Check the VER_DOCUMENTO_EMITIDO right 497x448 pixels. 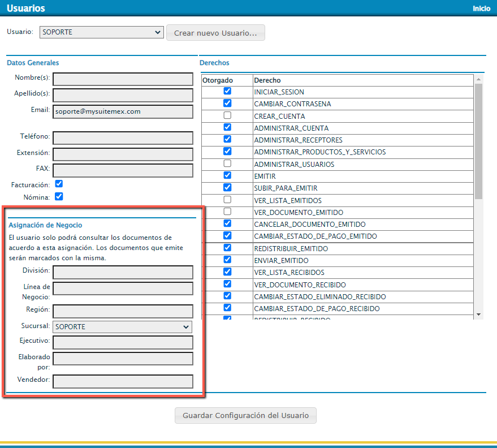coord(227,211)
